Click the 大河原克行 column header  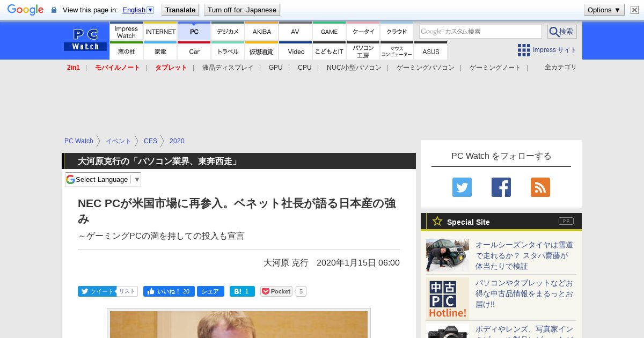click(x=239, y=161)
